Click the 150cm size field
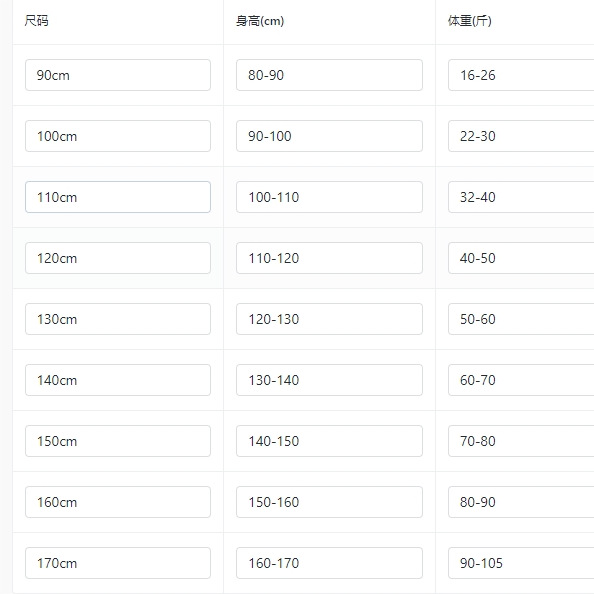 coord(118,441)
